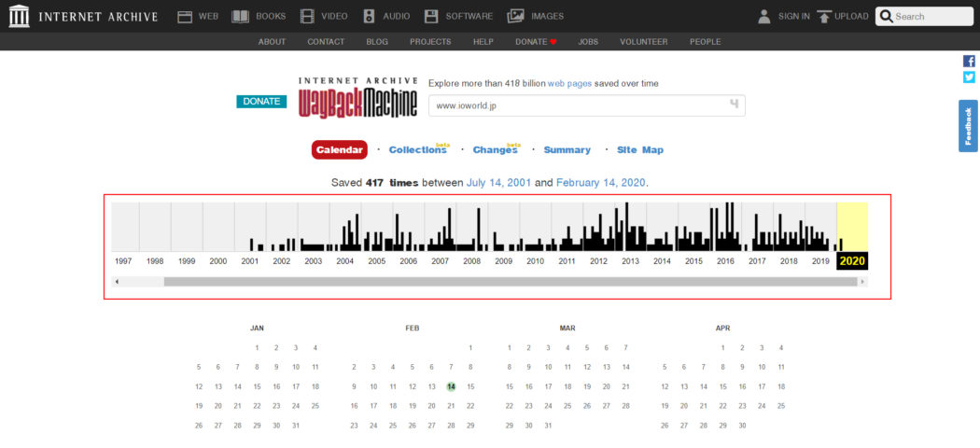Click the APR month heading
The height and width of the screenshot is (448, 980).
click(722, 328)
